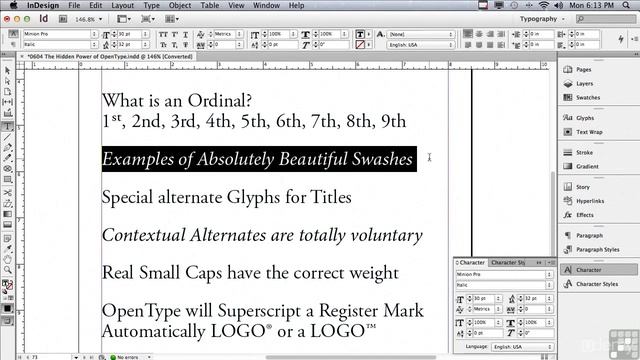This screenshot has height=360, width=640.
Task: Open the font size dropdown in Control panel
Action: (145, 34)
